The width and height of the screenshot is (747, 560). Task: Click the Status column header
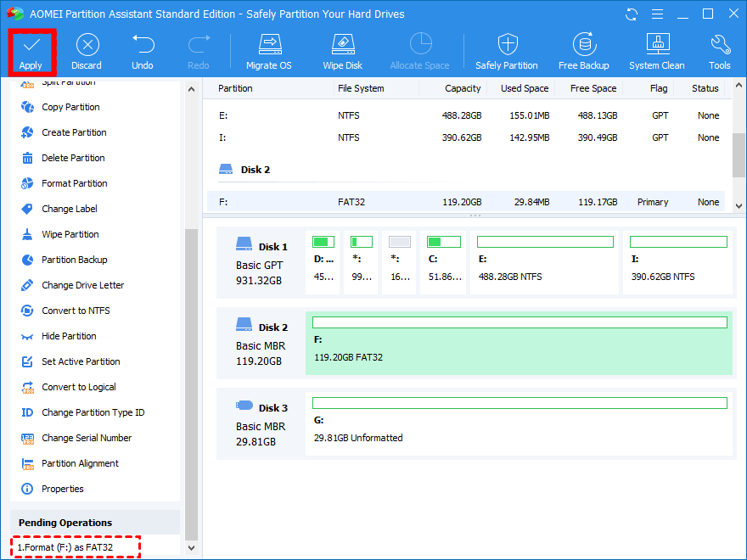coord(705,88)
